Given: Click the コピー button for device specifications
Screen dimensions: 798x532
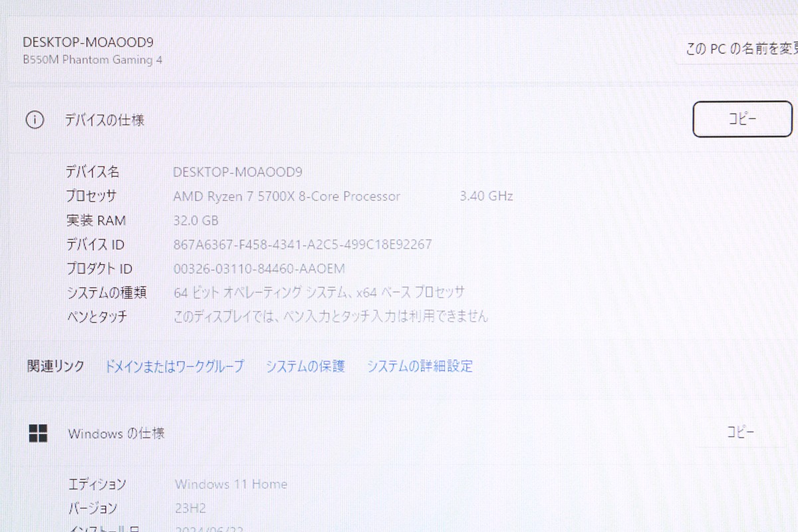Looking at the screenshot, I should (742, 118).
